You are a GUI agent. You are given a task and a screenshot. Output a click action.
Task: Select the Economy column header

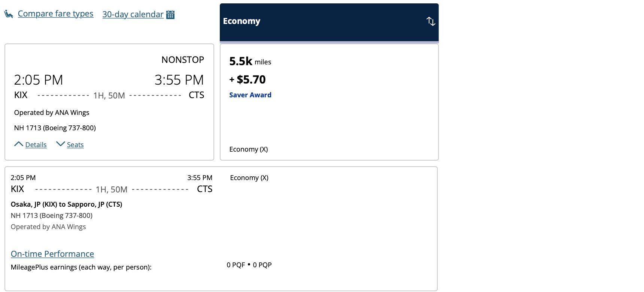329,22
